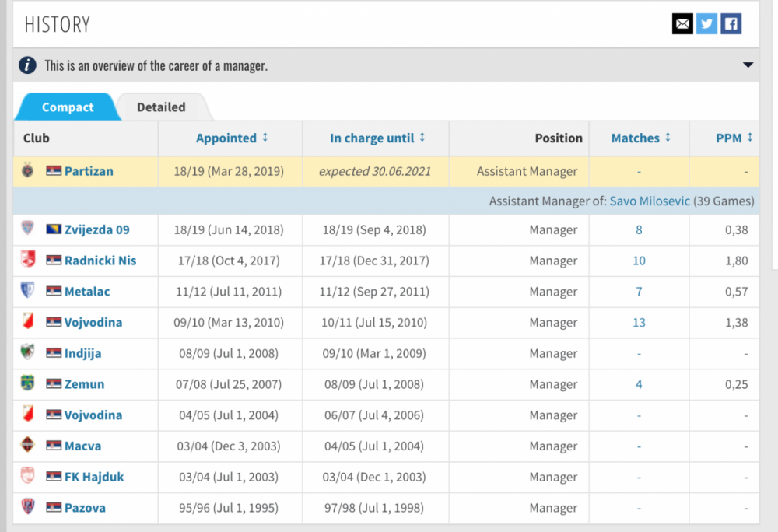Click the email share icon
This screenshot has height=532, width=778.
pyautogui.click(x=682, y=24)
